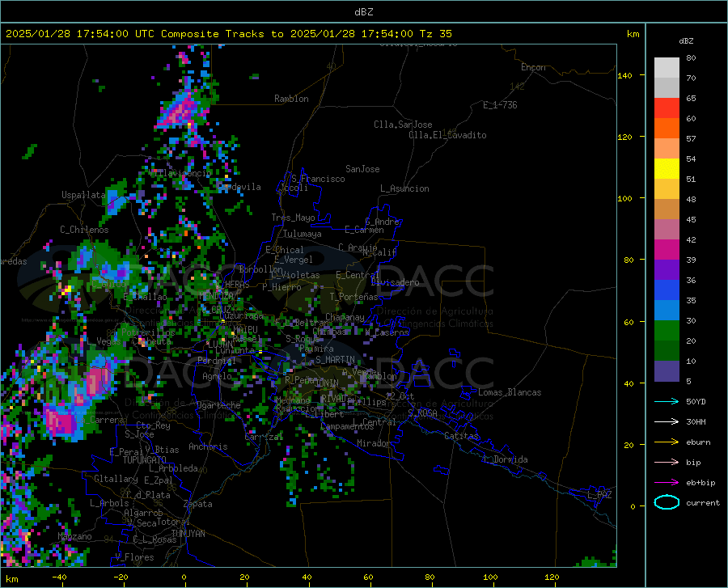Click the 'km' label at bottom-left axis corner
728x588 pixels.
[x=11, y=579]
